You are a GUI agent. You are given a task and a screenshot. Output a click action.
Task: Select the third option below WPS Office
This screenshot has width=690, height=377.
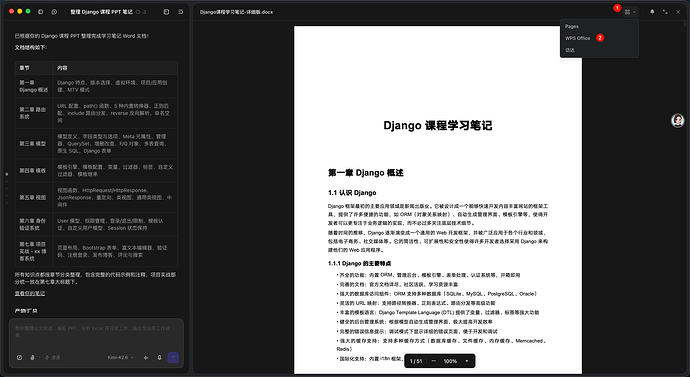click(599, 50)
